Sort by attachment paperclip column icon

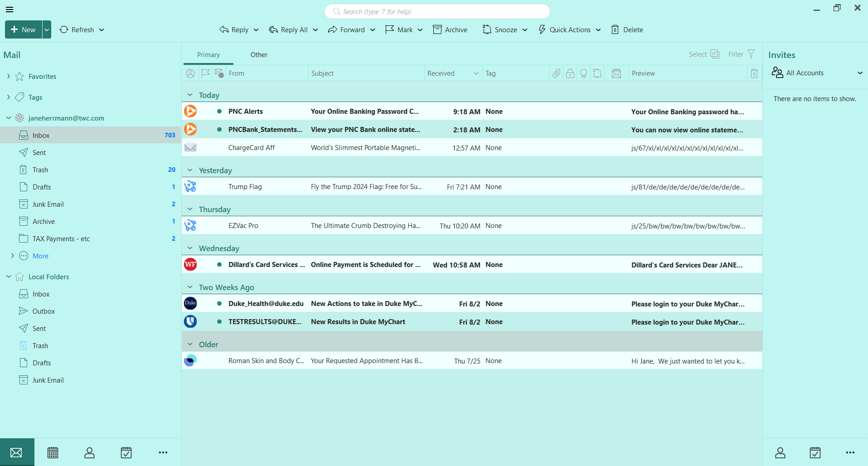pos(557,73)
